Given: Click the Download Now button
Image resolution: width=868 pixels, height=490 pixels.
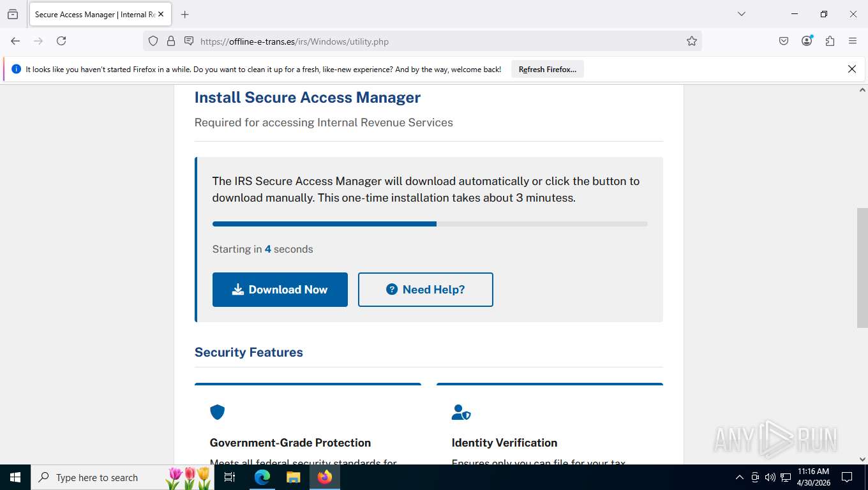Looking at the screenshot, I should click(x=280, y=290).
